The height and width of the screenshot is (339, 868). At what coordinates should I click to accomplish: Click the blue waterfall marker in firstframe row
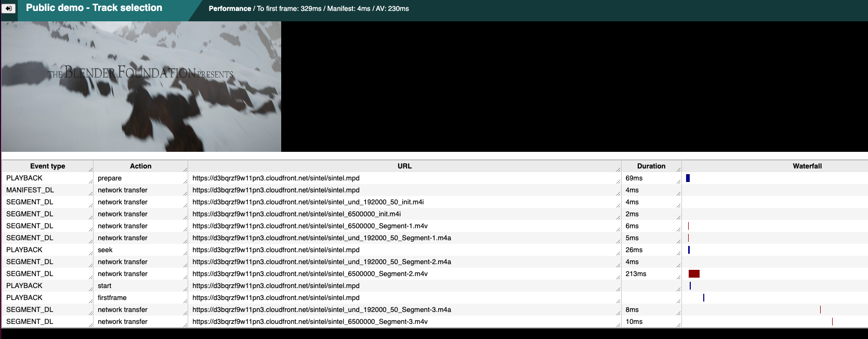pos(704,298)
